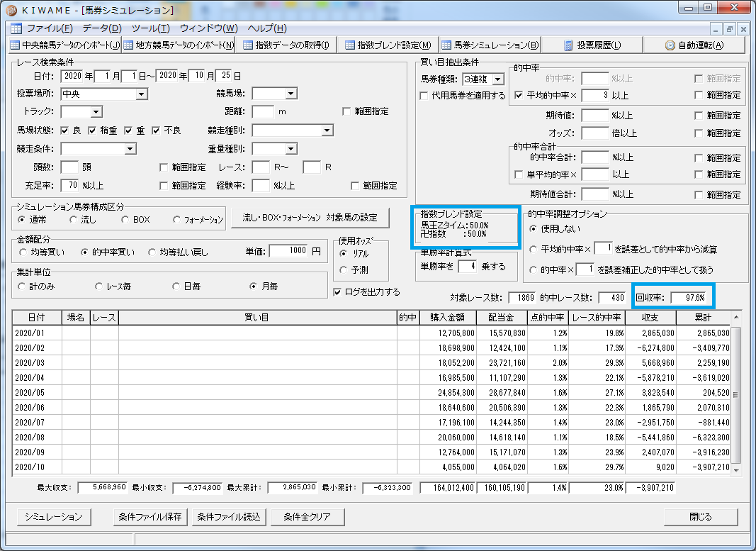The height and width of the screenshot is (551, 756).
Task: Select 均等買い allocation radio
Action: pyautogui.click(x=23, y=252)
